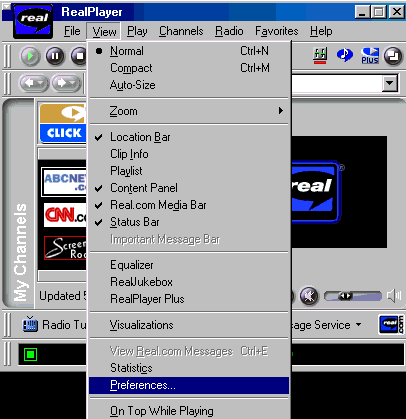Toggle the Location Bar option
This screenshot has height=419, width=406.
(x=189, y=137)
